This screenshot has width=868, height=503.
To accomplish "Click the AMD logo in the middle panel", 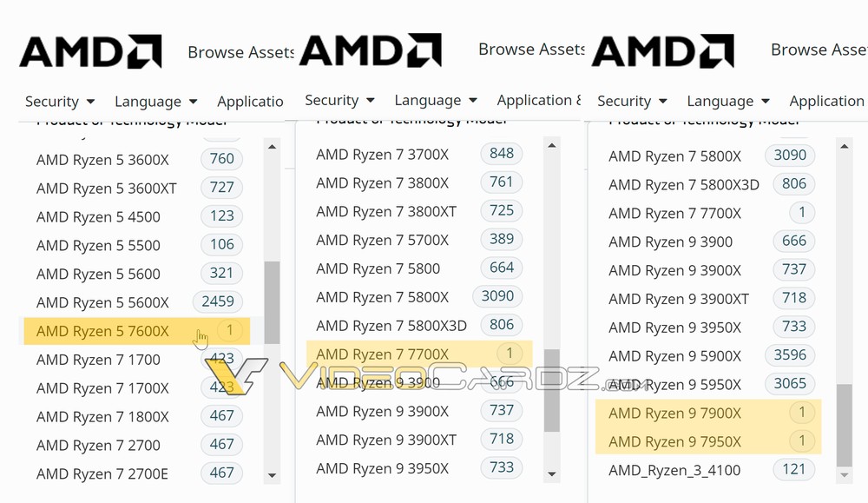I will pyautogui.click(x=370, y=50).
